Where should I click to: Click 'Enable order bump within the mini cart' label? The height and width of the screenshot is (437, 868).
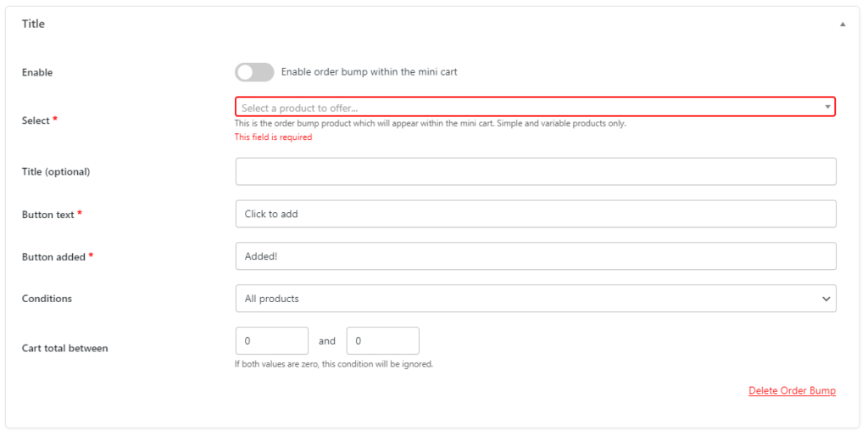[370, 72]
